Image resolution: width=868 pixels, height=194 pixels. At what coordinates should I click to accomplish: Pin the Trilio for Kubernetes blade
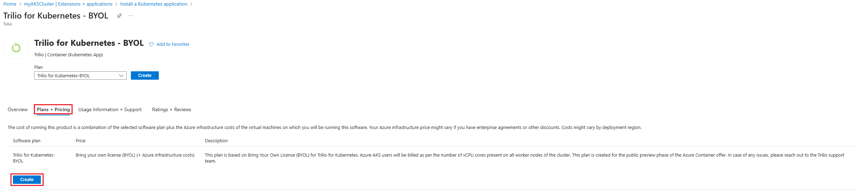tap(119, 16)
